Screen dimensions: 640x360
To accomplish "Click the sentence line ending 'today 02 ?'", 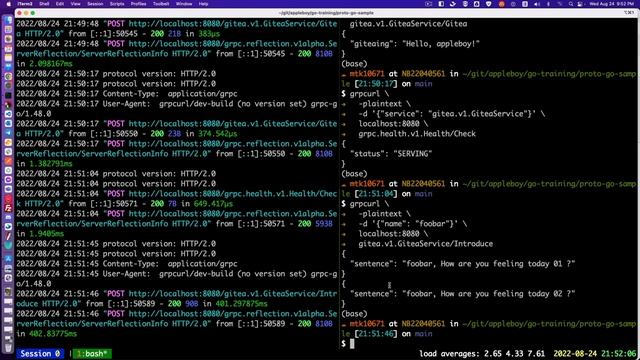I will 462,294.
